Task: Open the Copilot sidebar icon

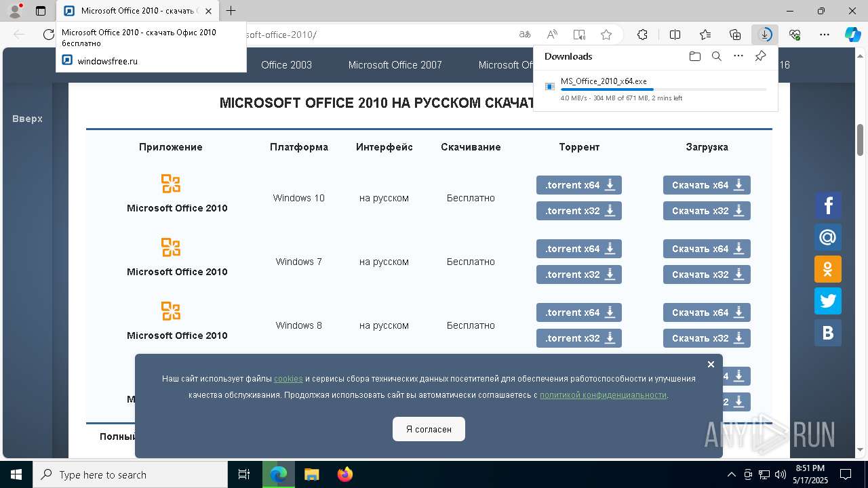Action: (x=853, y=35)
